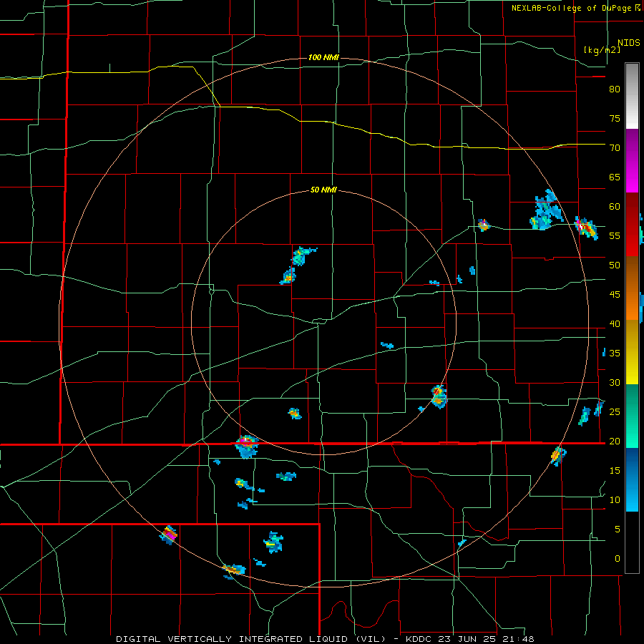Screen dimensions: 644x644
Task: Click the scale value 10
Action: pyautogui.click(x=615, y=500)
